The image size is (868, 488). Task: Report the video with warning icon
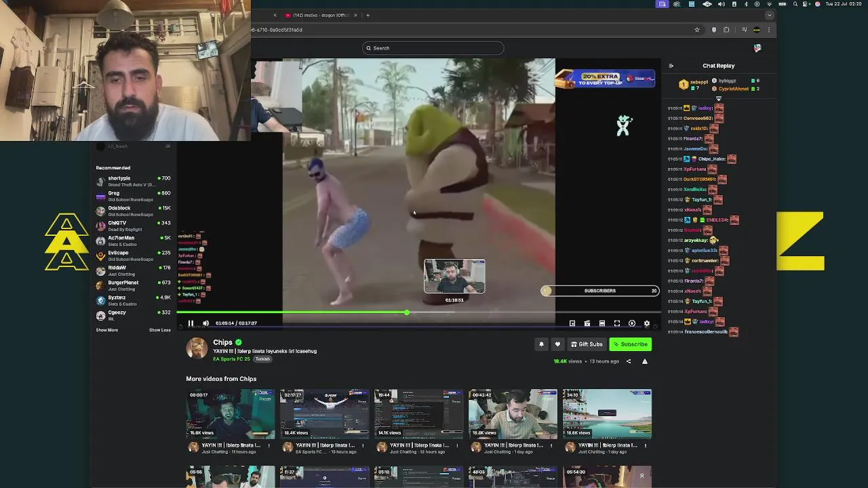tap(644, 361)
